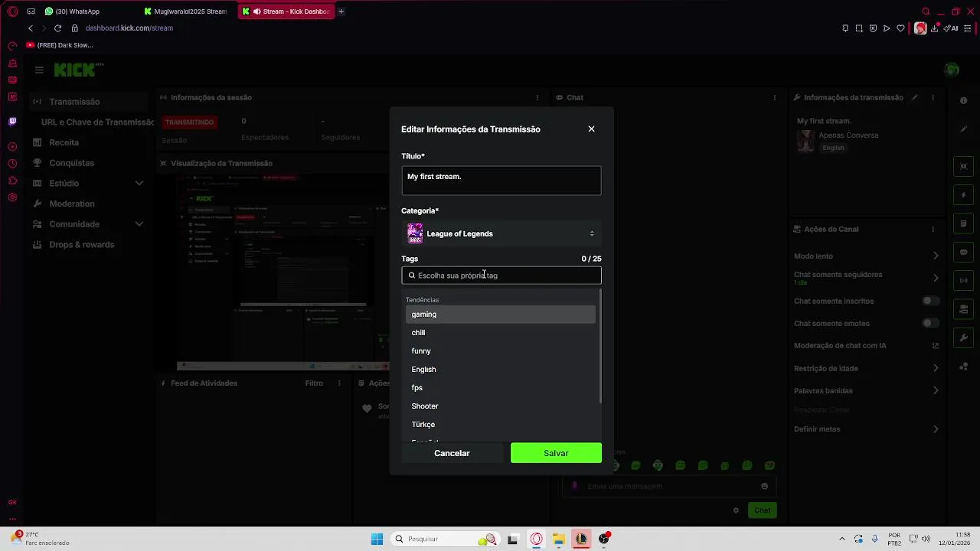Open Twitch in Opera sidebar
980x551 pixels.
coord(12,122)
